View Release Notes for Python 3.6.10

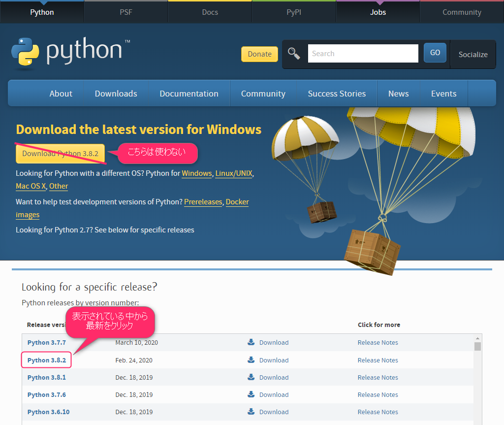(378, 412)
